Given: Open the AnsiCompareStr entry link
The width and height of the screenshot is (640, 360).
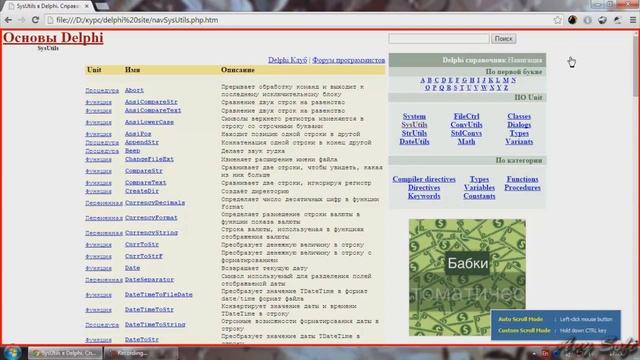Looking at the screenshot, I should click(x=151, y=102).
